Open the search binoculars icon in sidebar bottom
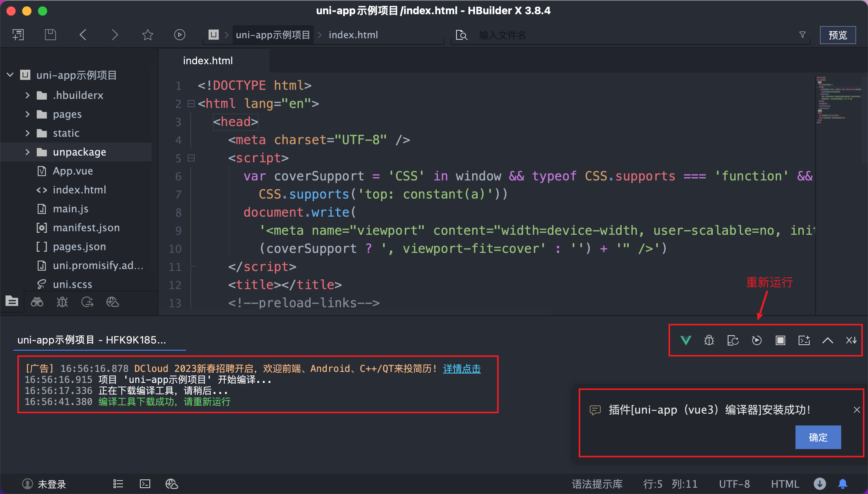Image resolution: width=868 pixels, height=494 pixels. click(x=37, y=302)
